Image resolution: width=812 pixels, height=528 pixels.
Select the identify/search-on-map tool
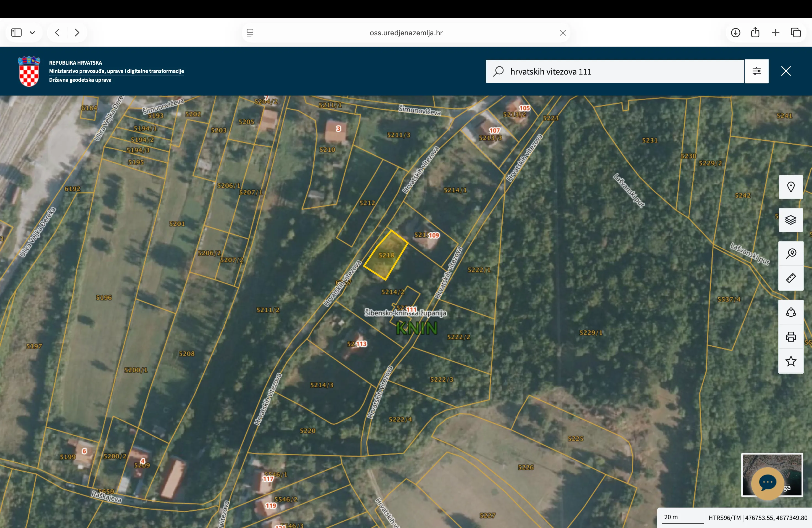(x=791, y=254)
